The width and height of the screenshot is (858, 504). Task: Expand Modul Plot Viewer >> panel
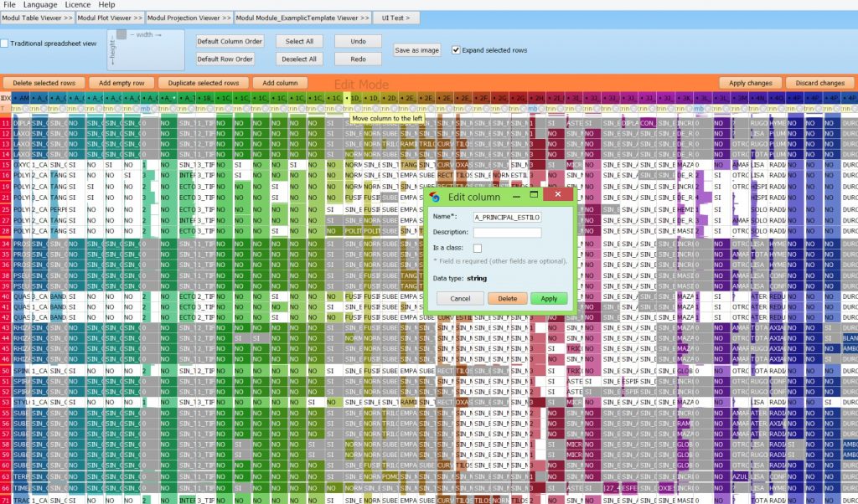110,17
